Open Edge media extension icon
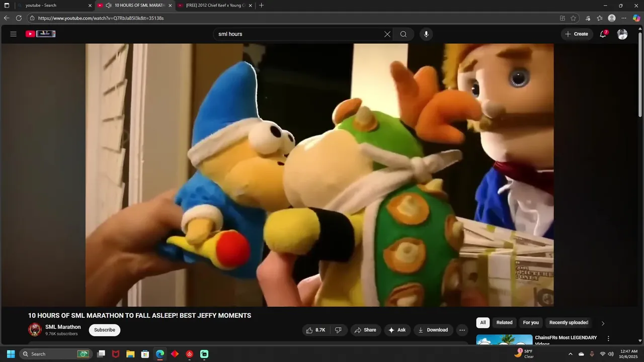This screenshot has width=644, height=362. pos(588,18)
